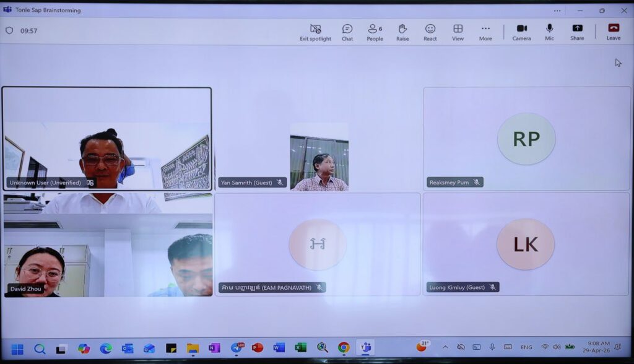
Task: Leave the meeting
Action: (614, 32)
